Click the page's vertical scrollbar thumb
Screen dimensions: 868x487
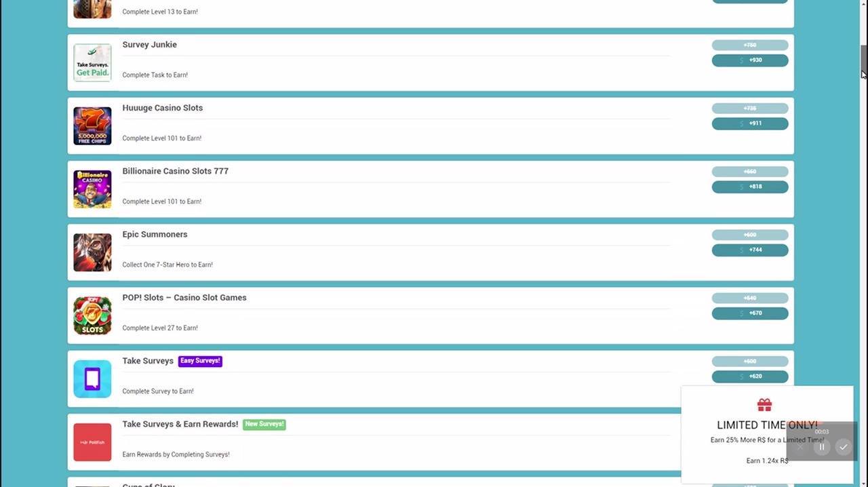pos(864,62)
